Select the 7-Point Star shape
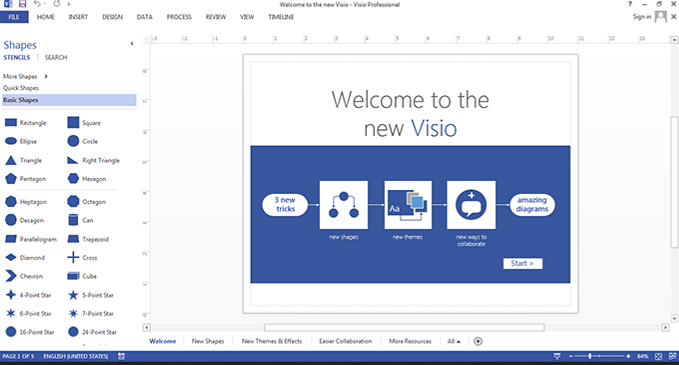 (73, 313)
